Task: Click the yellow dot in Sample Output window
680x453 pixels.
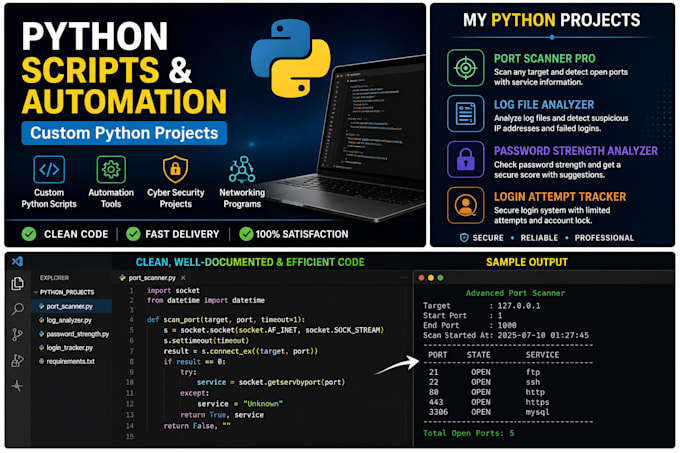Action: coord(431,278)
